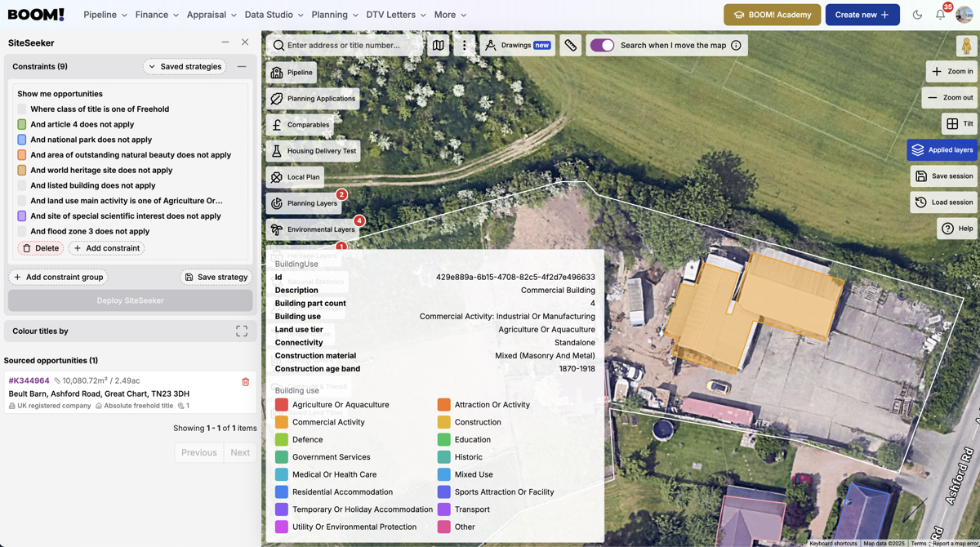Delete opportunity K344964 with trash icon

click(245, 381)
